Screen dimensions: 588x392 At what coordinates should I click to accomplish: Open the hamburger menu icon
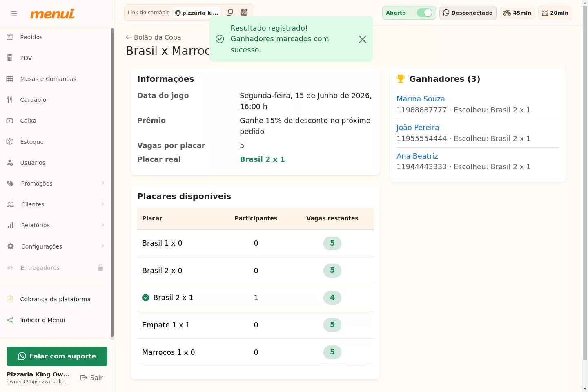point(14,13)
